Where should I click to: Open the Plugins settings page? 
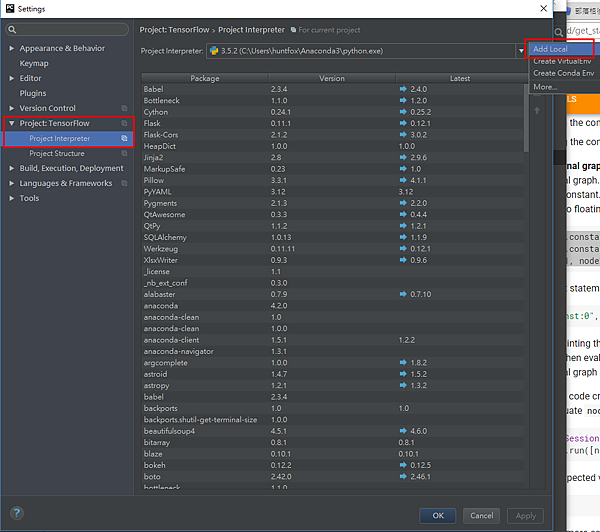point(33,93)
